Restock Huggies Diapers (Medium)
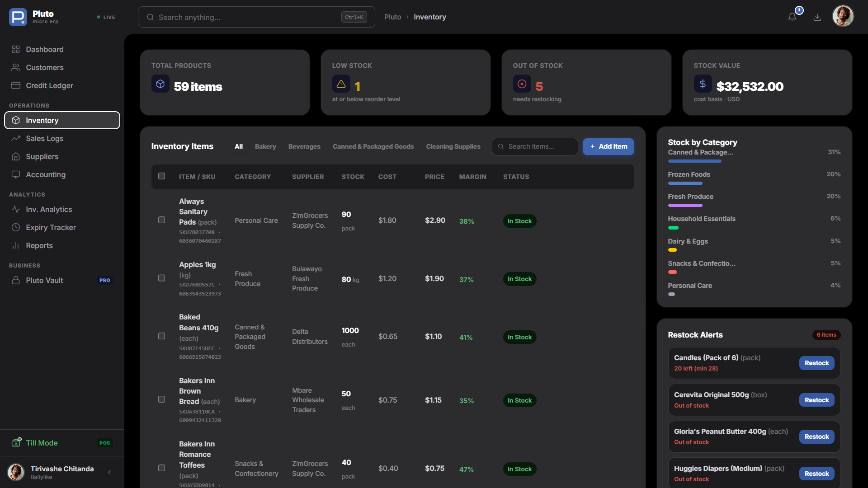The height and width of the screenshot is (488, 868). pos(816,474)
